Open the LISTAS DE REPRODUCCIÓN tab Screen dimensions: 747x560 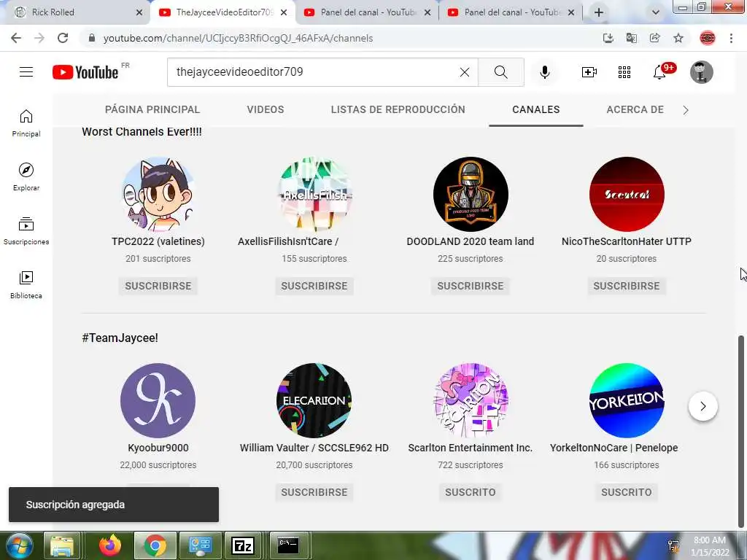pyautogui.click(x=398, y=109)
